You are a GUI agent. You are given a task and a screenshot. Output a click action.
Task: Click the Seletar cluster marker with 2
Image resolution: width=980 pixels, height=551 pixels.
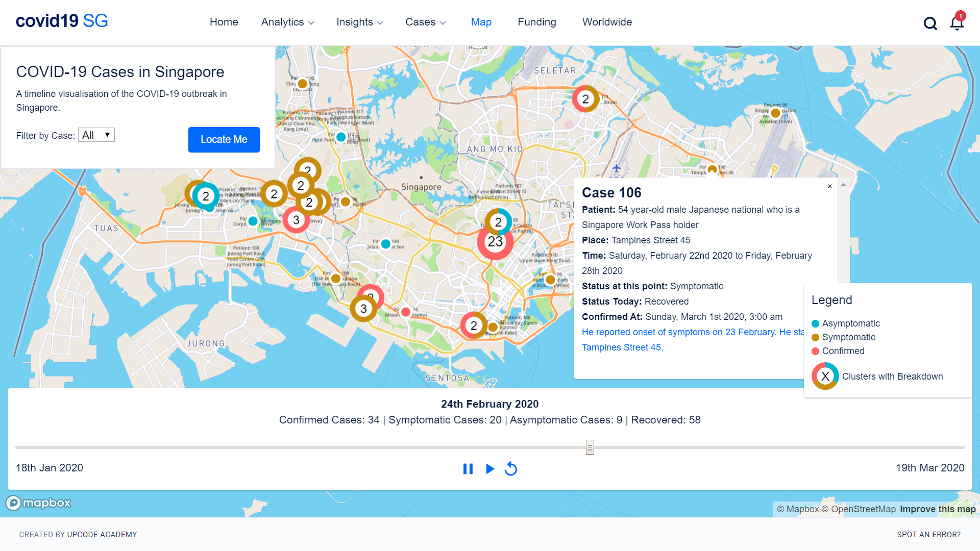point(585,99)
